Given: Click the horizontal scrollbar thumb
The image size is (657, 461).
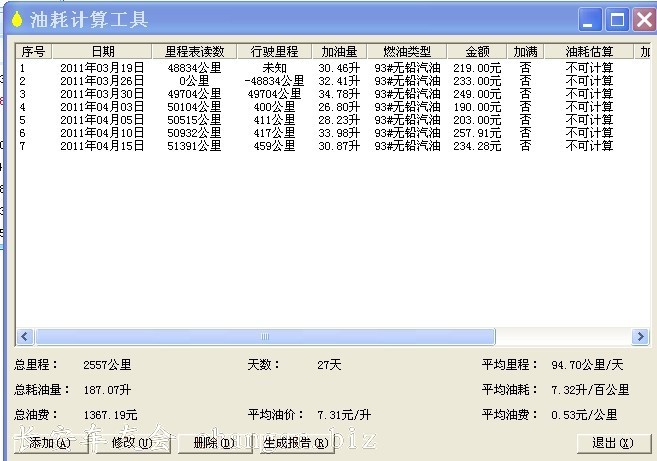Looking at the screenshot, I should coord(264,337).
